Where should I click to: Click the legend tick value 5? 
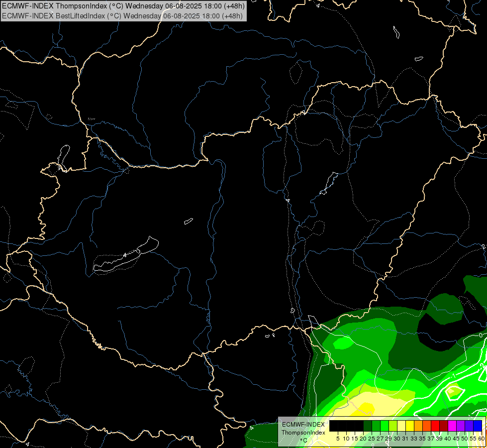[338, 439]
